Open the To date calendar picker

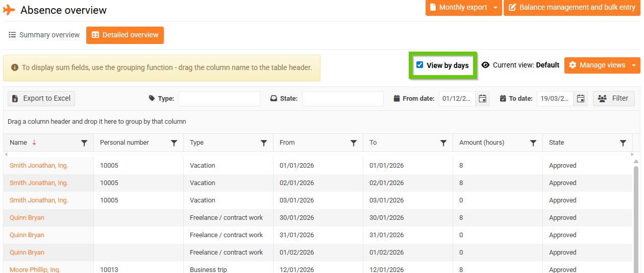[x=580, y=99]
